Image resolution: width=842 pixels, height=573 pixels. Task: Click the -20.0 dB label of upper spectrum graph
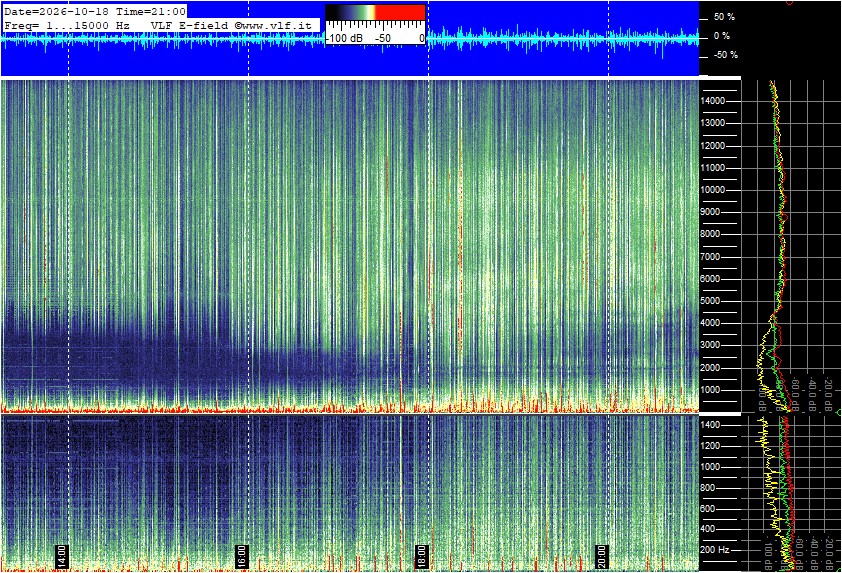[829, 394]
